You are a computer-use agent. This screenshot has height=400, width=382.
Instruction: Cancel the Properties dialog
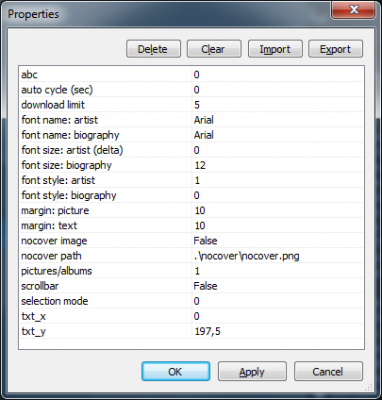[x=328, y=371]
